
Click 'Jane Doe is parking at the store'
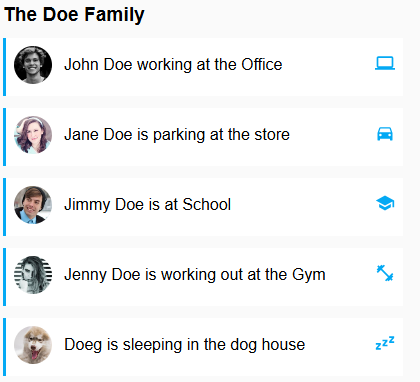coord(177,135)
